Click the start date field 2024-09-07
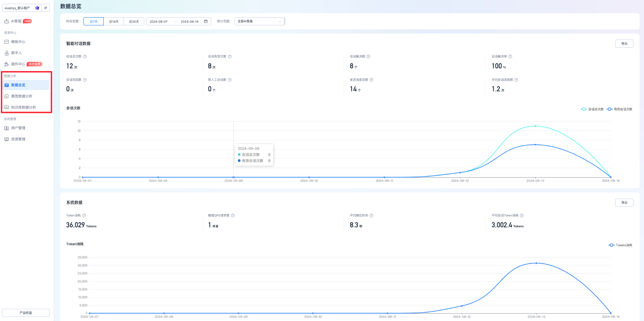The height and width of the screenshot is (321, 644). coord(159,22)
